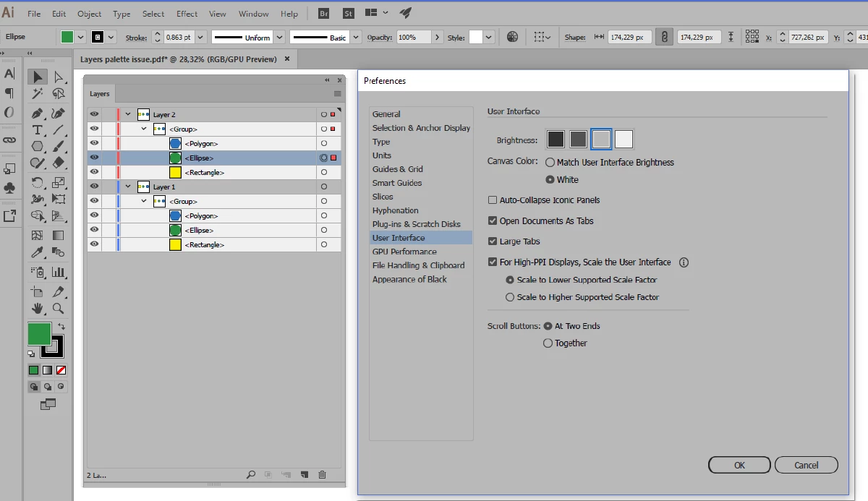Open the Window menu
The image size is (868, 501).
click(x=253, y=14)
